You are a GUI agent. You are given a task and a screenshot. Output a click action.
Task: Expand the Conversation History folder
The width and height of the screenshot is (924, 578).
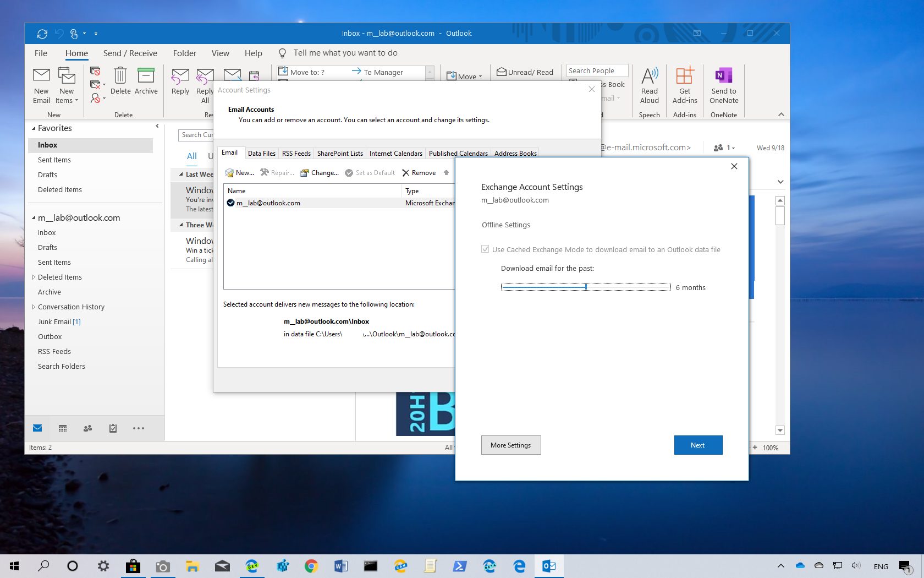[x=33, y=307]
